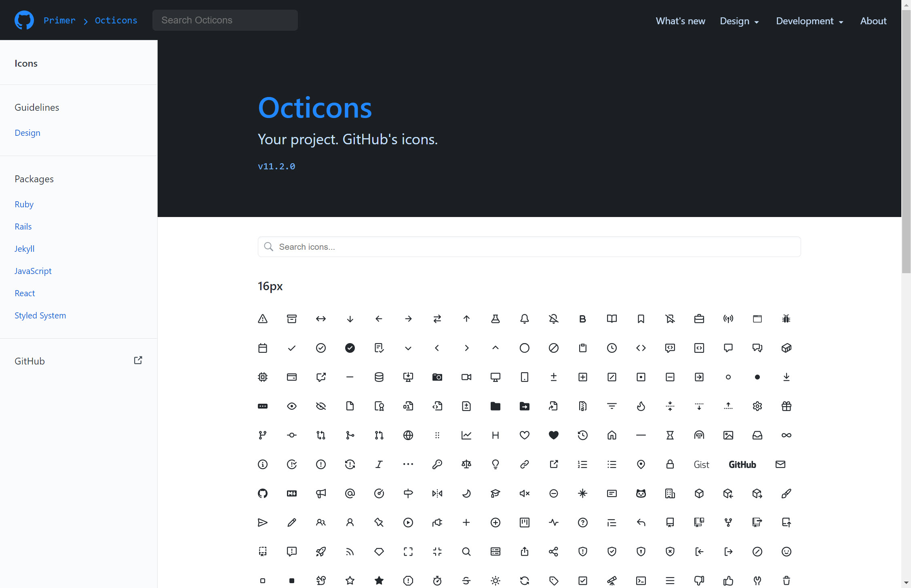Click the bug icon
Image resolution: width=911 pixels, height=588 pixels.
pyautogui.click(x=786, y=319)
